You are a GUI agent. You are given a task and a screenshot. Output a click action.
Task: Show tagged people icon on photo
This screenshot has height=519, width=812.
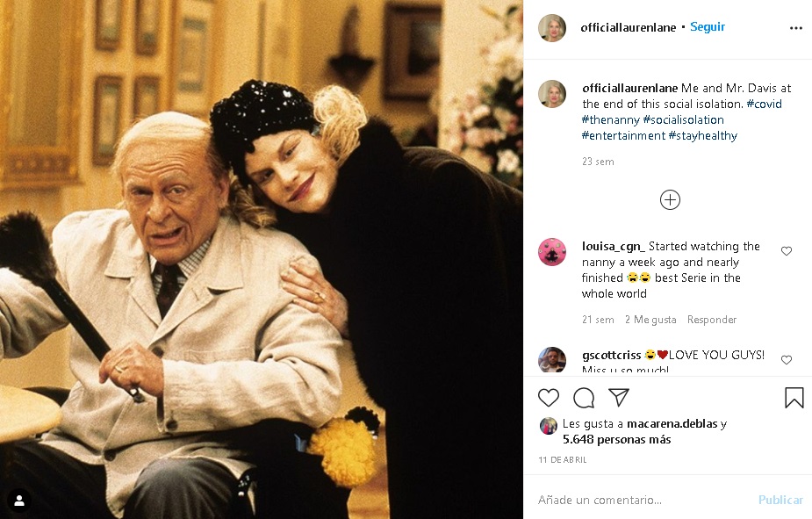click(19, 501)
